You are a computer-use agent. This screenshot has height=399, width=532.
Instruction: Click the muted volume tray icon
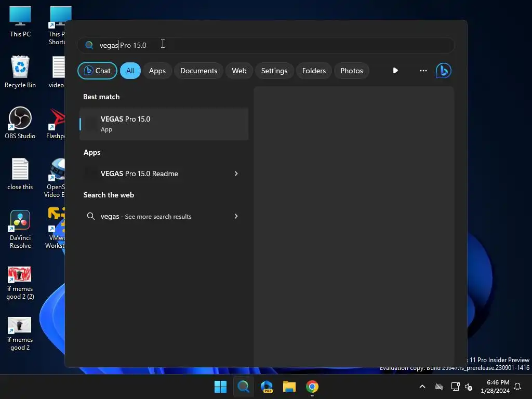[x=469, y=387]
